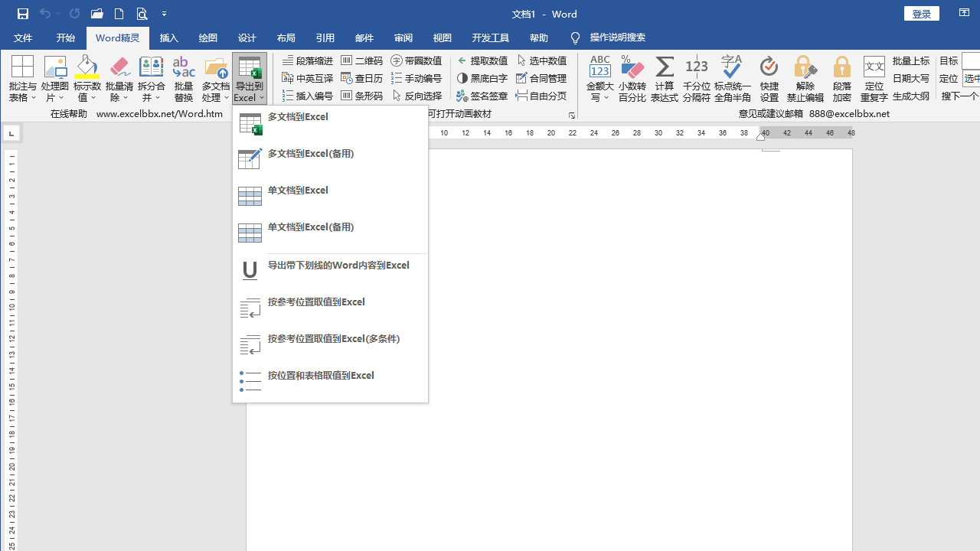Click the Save icon in Quick Access Toolbar
The height and width of the screenshot is (551, 980).
click(x=22, y=13)
